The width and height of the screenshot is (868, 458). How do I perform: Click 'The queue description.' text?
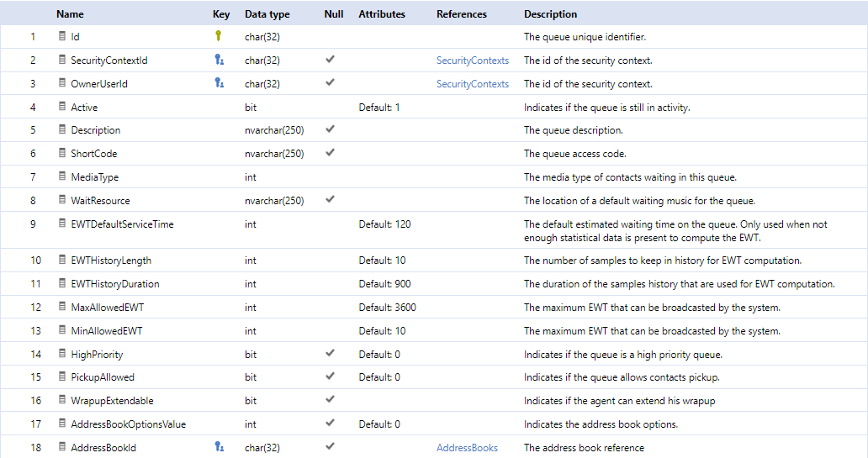[573, 130]
